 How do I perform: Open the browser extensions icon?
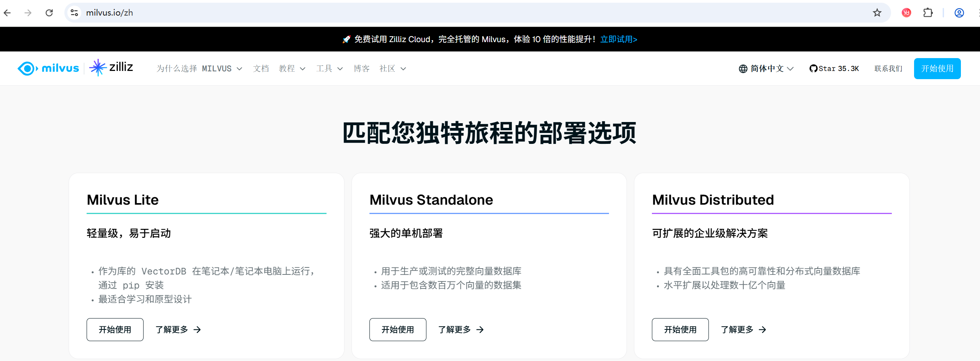tap(928, 12)
